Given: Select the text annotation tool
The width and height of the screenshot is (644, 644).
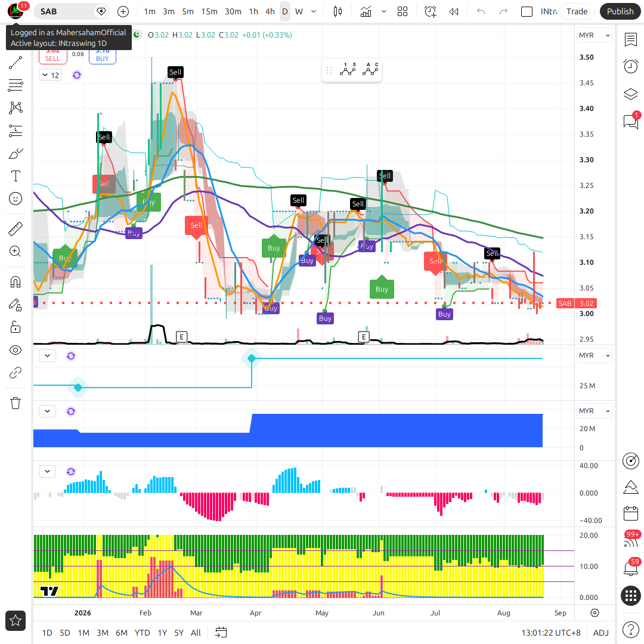Looking at the screenshot, I should coord(15,176).
